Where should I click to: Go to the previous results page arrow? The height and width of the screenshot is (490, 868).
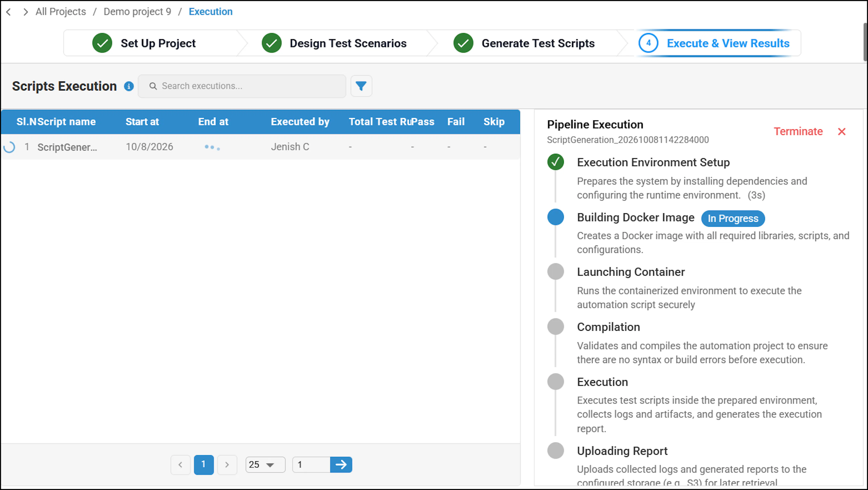coord(180,465)
